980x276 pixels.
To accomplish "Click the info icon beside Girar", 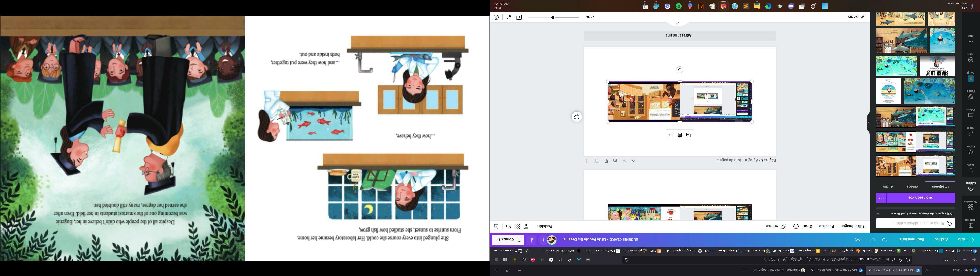I will tap(796, 226).
